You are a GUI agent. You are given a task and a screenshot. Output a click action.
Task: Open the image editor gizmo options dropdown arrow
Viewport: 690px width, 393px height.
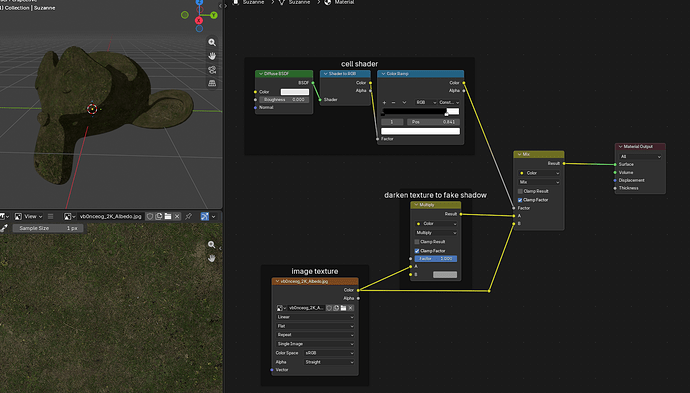[x=214, y=216]
